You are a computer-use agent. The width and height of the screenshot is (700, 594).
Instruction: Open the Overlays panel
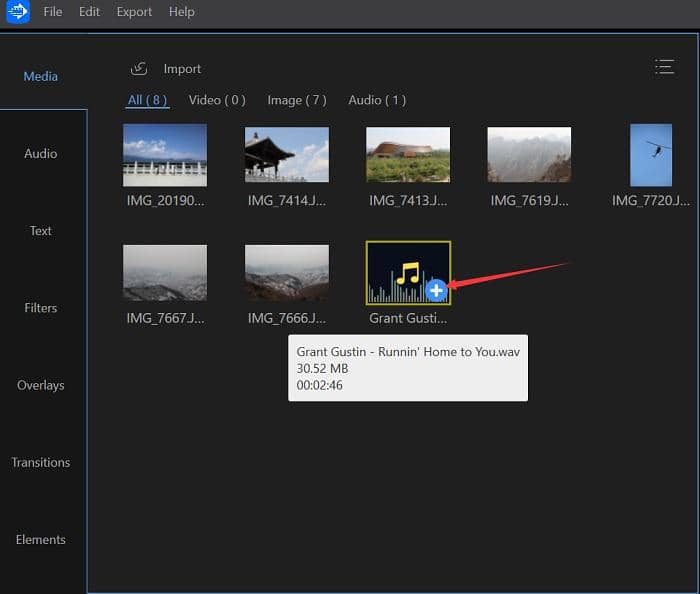[41, 385]
